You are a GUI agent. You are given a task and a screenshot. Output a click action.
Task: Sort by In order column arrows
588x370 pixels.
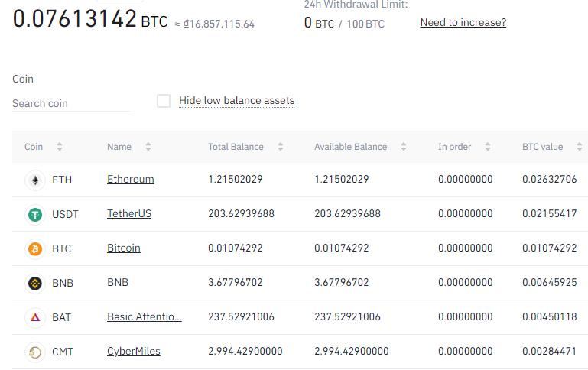click(x=488, y=147)
